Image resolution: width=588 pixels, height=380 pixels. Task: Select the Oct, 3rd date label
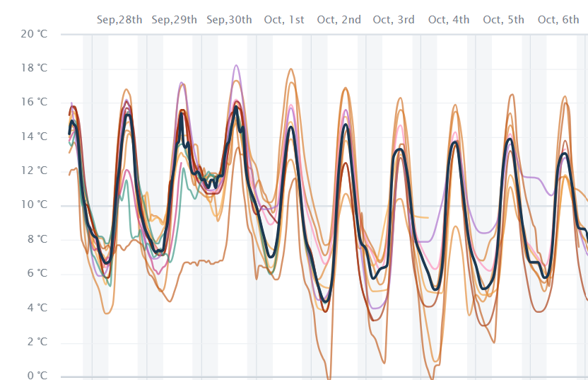tap(394, 20)
